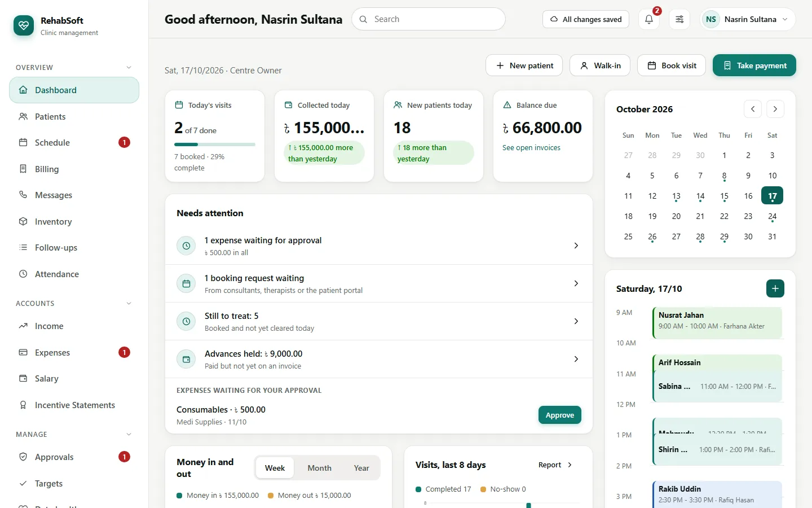Open Incentive Statements

(74, 405)
